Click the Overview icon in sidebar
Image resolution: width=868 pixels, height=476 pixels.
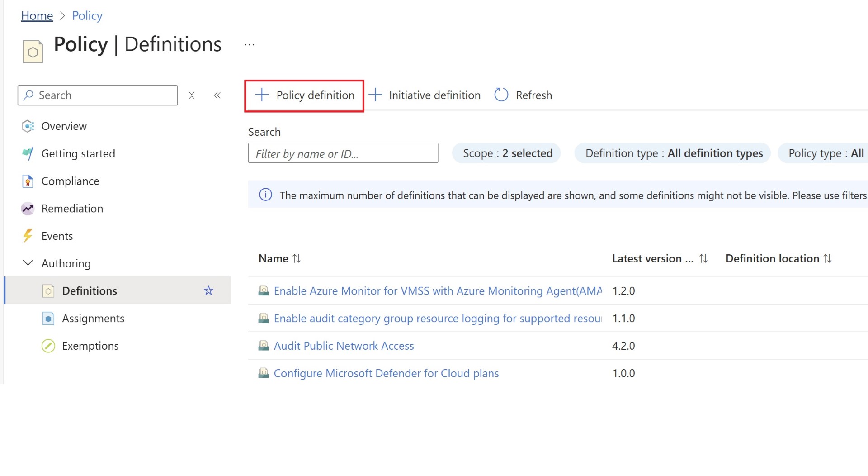28,126
